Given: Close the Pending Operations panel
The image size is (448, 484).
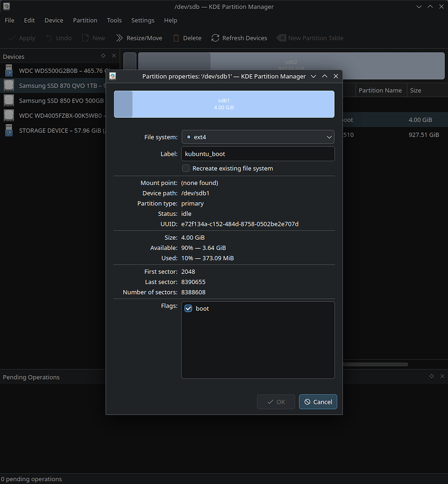Looking at the screenshot, I should (x=442, y=376).
